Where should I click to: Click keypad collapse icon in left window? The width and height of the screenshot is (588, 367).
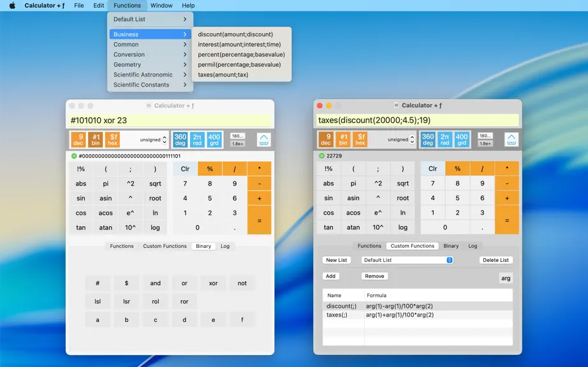click(x=263, y=140)
